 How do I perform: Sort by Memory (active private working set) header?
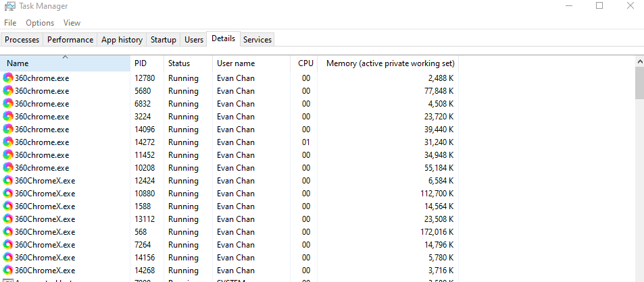[388, 63]
